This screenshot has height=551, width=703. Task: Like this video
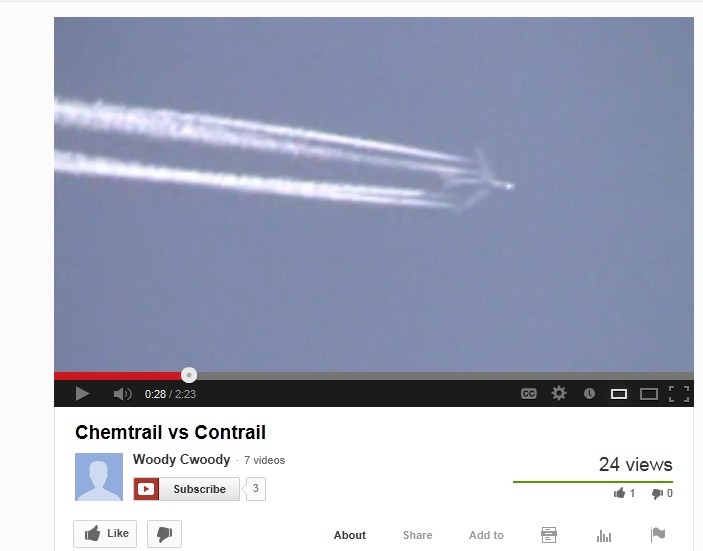point(105,534)
